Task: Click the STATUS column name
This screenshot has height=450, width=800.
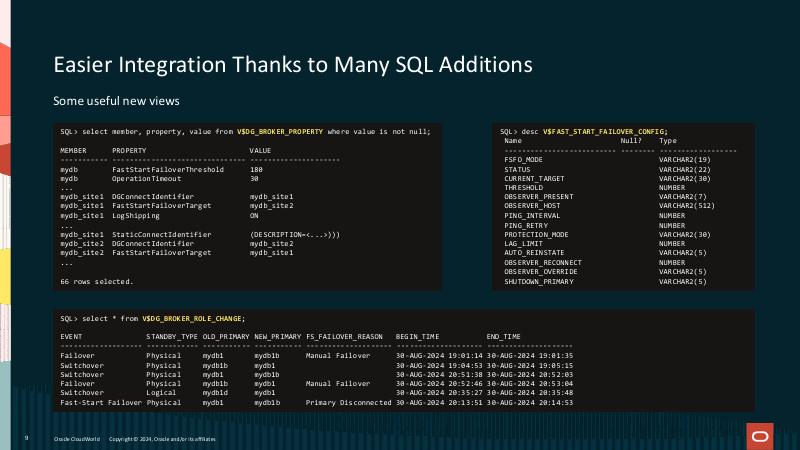Action: (517, 169)
